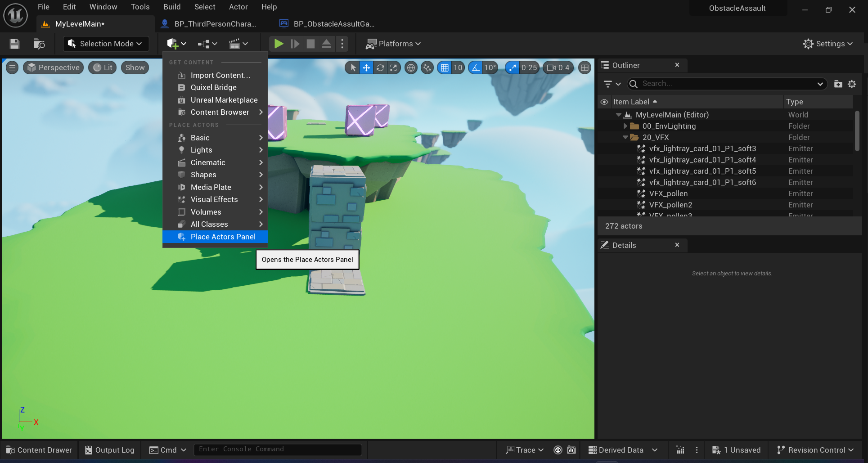Choose Place Actors Panel menu item
Image resolution: width=868 pixels, height=463 pixels.
click(215, 237)
